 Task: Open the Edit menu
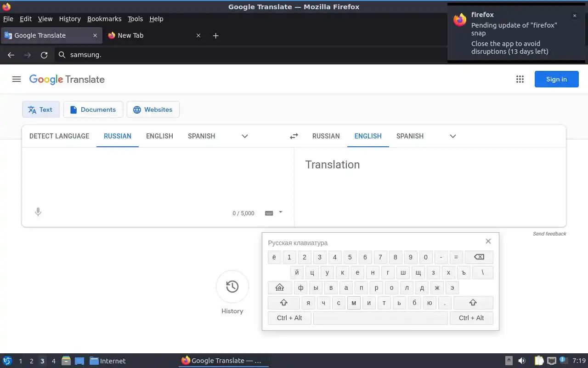coord(26,19)
